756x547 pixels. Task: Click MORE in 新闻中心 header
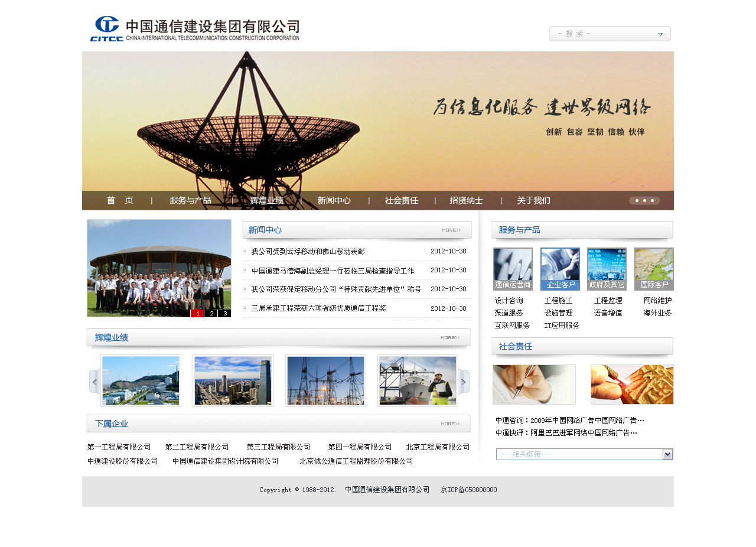coord(451,230)
